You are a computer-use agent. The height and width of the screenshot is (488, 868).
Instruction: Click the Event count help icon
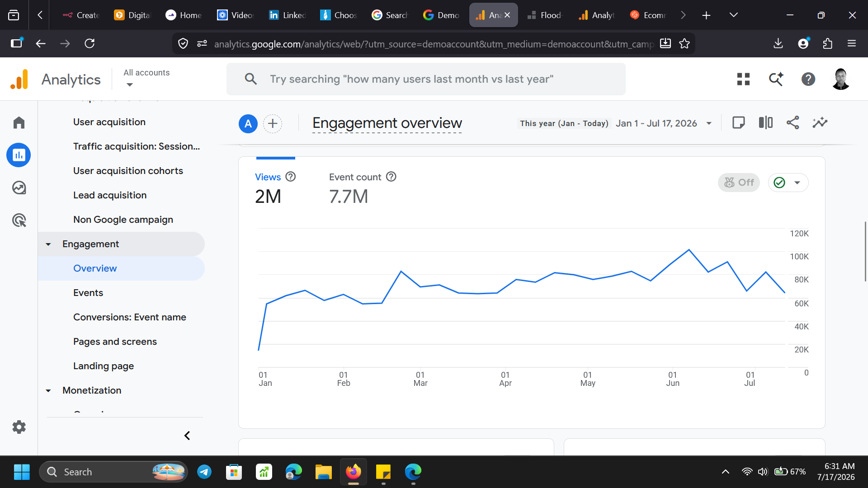[391, 177]
